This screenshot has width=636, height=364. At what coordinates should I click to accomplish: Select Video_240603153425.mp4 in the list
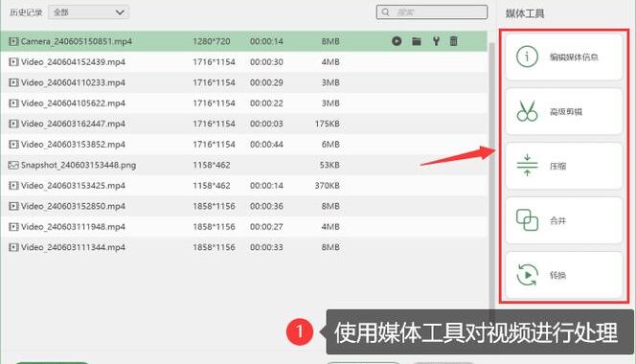tap(244, 186)
